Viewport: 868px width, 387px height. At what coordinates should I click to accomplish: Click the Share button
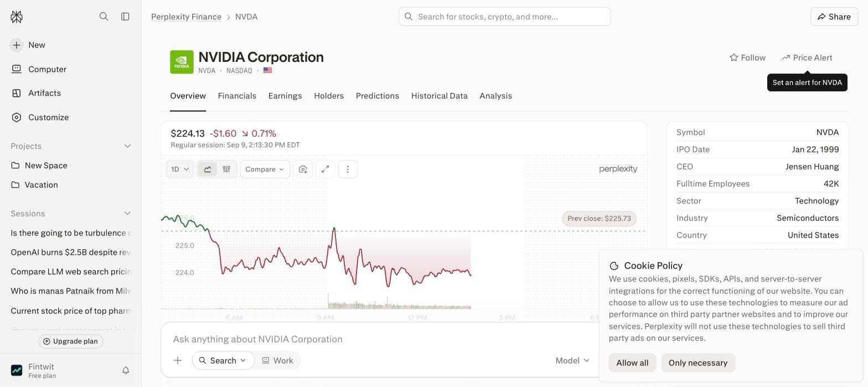(x=834, y=17)
